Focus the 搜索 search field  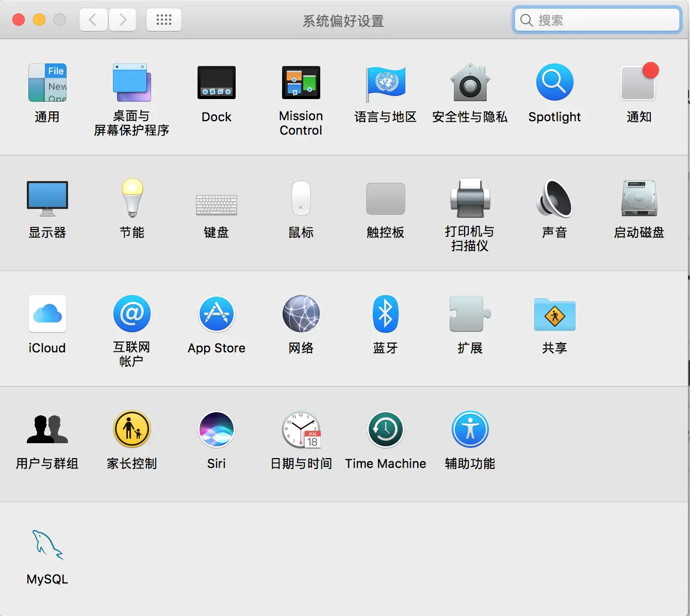[597, 20]
